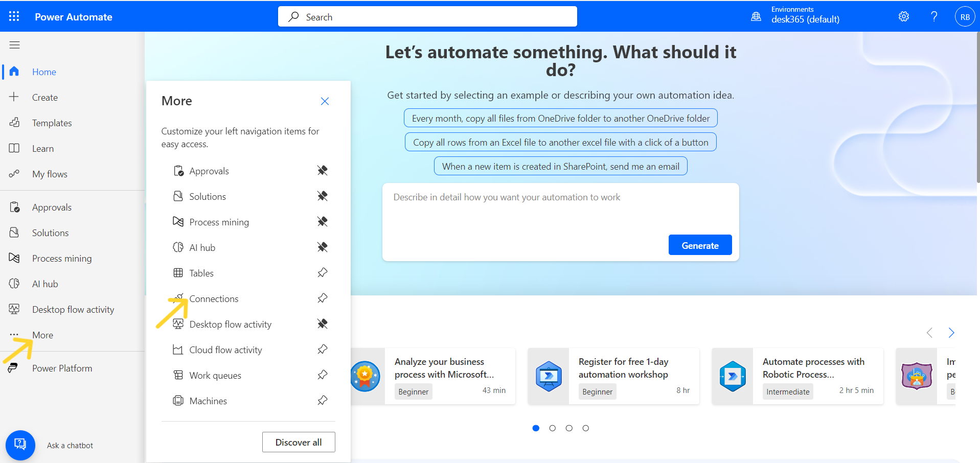Unpin Approvals from the navigation

(x=322, y=170)
